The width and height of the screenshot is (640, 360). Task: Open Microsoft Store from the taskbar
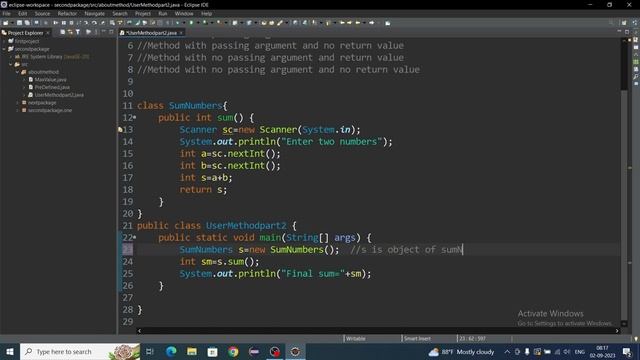click(x=212, y=351)
